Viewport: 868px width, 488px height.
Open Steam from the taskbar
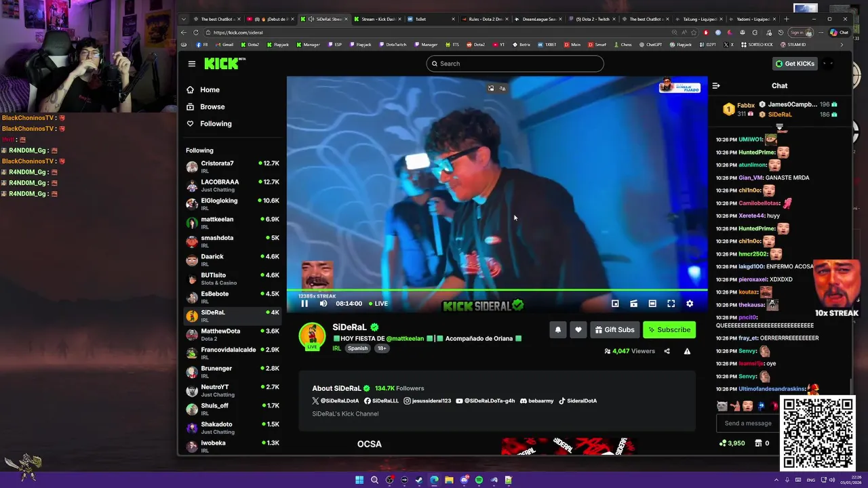(419, 481)
